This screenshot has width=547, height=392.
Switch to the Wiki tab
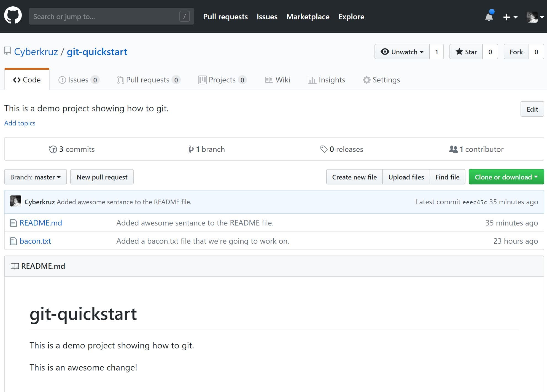tap(277, 80)
